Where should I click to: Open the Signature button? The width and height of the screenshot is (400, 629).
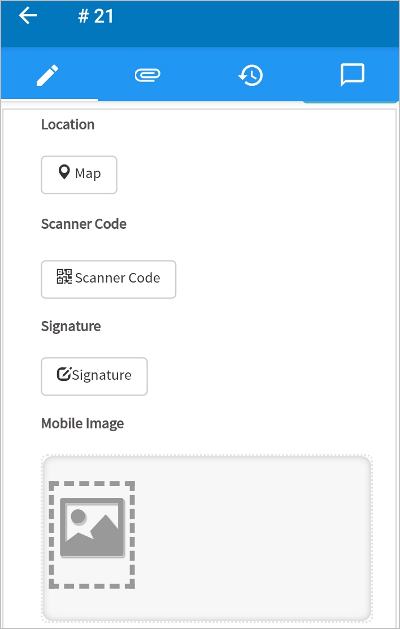click(94, 376)
